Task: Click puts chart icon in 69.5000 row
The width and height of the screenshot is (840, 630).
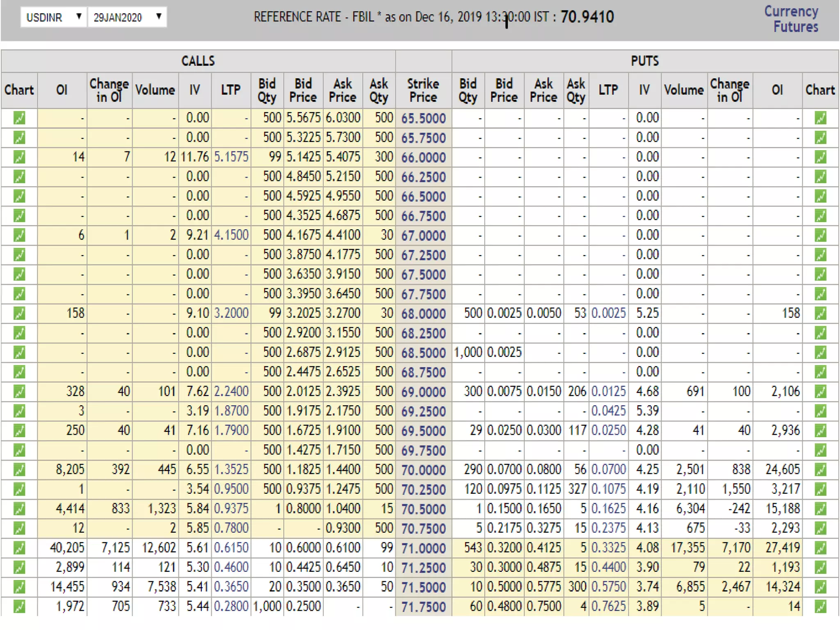Action: (x=820, y=431)
